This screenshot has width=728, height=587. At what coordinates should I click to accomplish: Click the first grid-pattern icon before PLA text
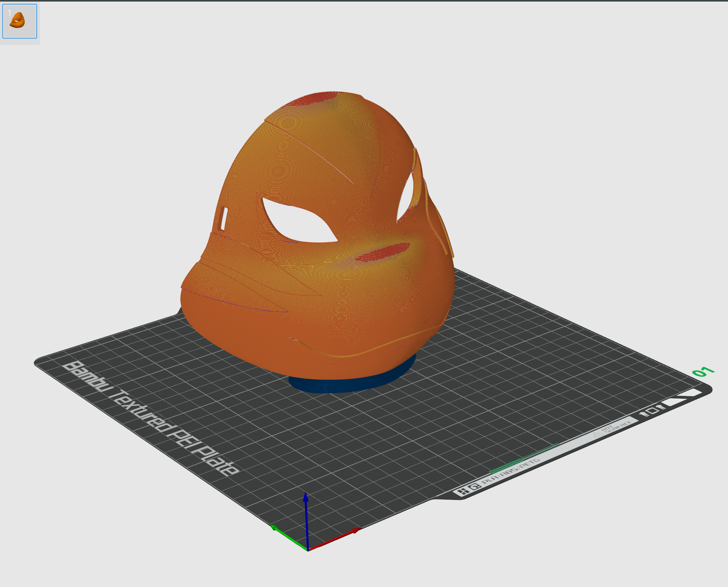(463, 491)
